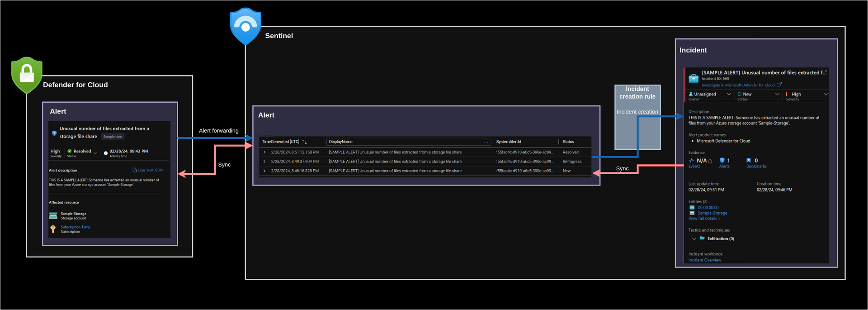This screenshot has width=868, height=310.
Task: Click the green Defender for Cloud padlock icon
Action: 27,75
